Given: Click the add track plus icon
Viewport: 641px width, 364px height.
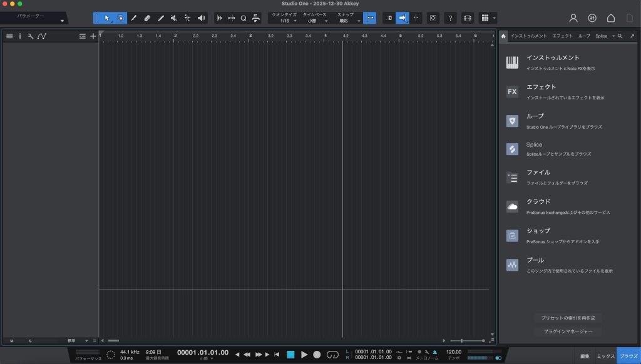Looking at the screenshot, I should [x=93, y=36].
